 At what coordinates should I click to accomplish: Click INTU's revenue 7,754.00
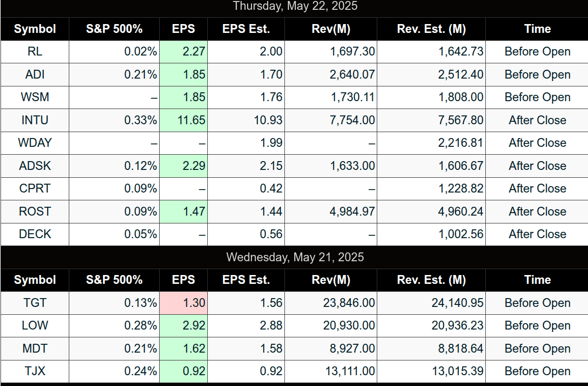point(353,120)
